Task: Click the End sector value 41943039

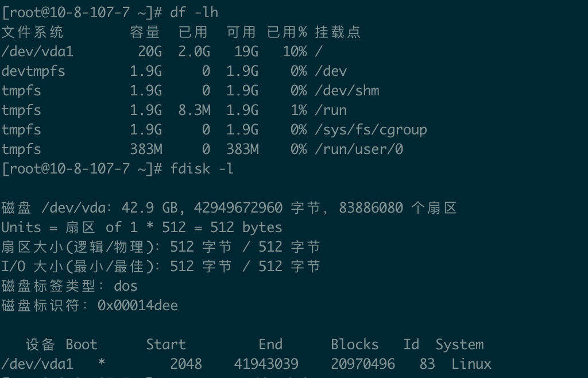Action: (266, 364)
